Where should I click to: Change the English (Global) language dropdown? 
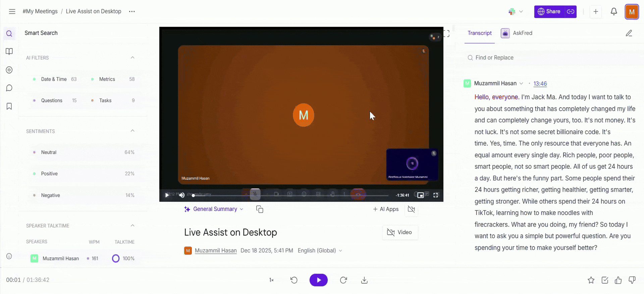pyautogui.click(x=320, y=251)
